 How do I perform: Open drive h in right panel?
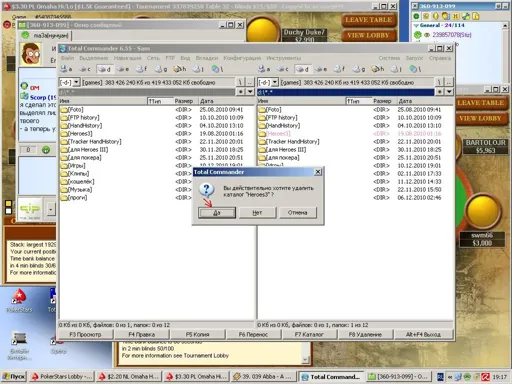tap(378, 69)
